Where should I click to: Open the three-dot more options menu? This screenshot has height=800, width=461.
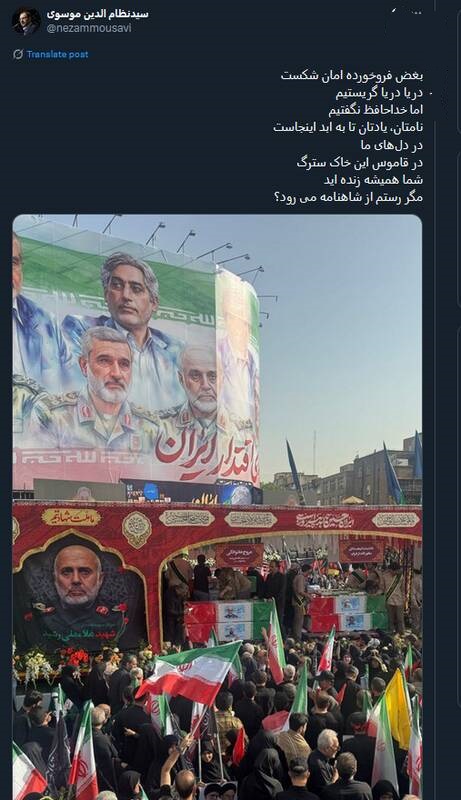click(416, 13)
